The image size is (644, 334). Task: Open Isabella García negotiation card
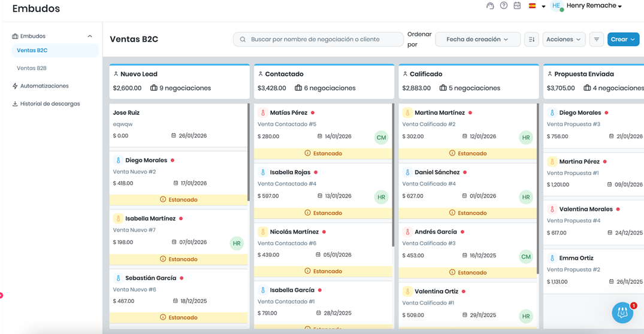pyautogui.click(x=323, y=305)
